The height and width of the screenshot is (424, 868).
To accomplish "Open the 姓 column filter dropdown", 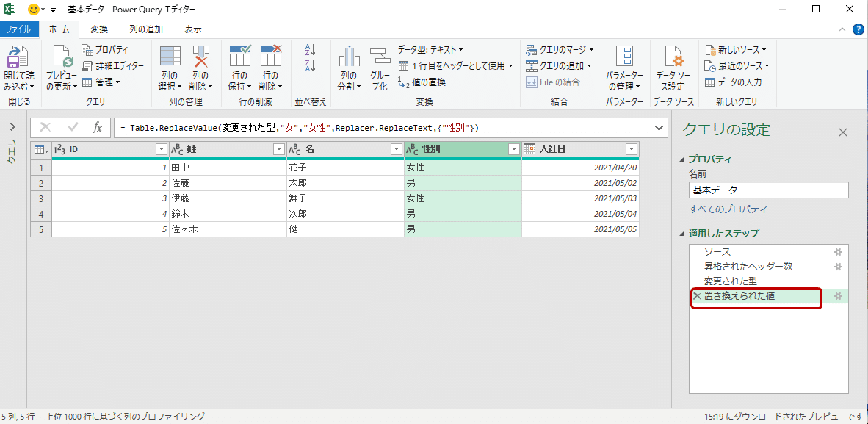I will pos(278,149).
